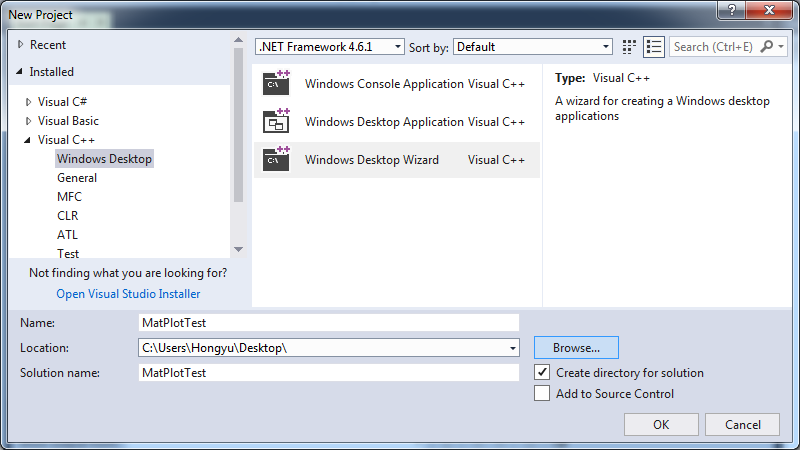Click the search magnifier icon
This screenshot has width=800, height=450.
pos(768,47)
